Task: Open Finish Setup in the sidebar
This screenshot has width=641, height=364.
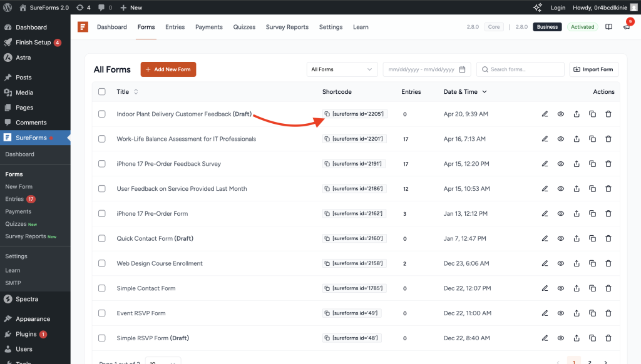Action: tap(35, 43)
